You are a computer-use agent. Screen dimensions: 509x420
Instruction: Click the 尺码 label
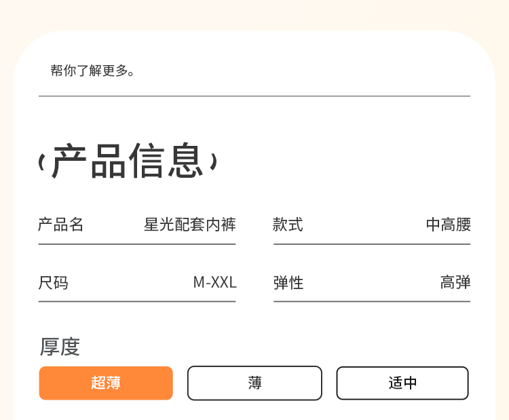(x=53, y=283)
